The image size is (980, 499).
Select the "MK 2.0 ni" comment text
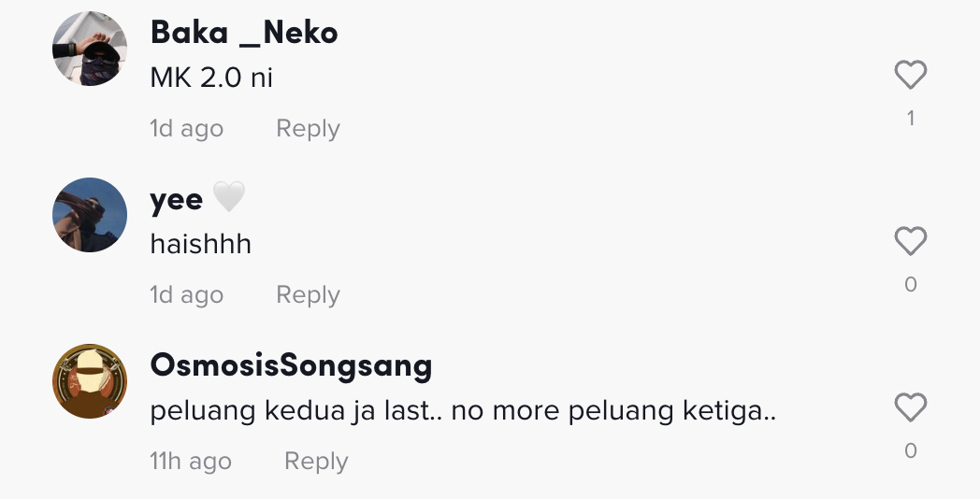(x=211, y=78)
